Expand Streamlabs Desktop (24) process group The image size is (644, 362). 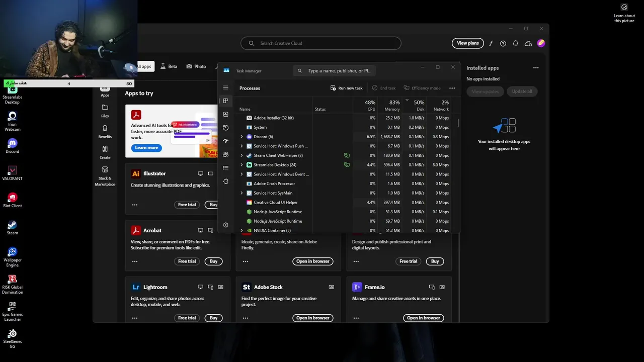pyautogui.click(x=242, y=165)
